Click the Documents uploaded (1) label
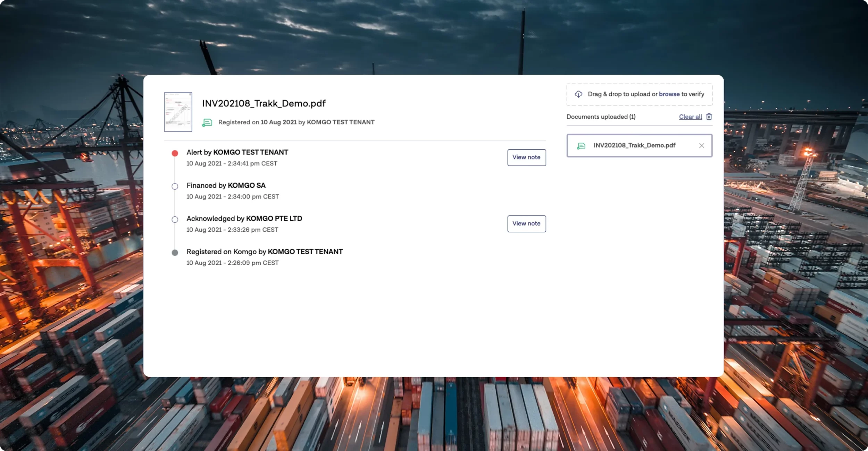Screen dimensions: 868x451 [x=601, y=117]
